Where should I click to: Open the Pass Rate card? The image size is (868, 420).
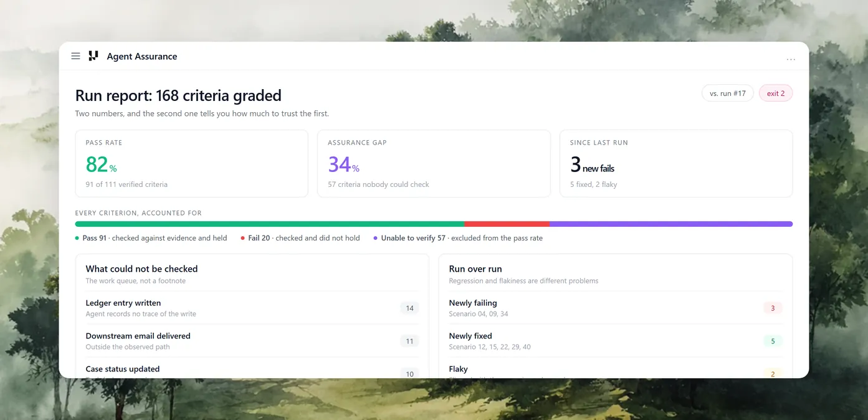(x=191, y=163)
